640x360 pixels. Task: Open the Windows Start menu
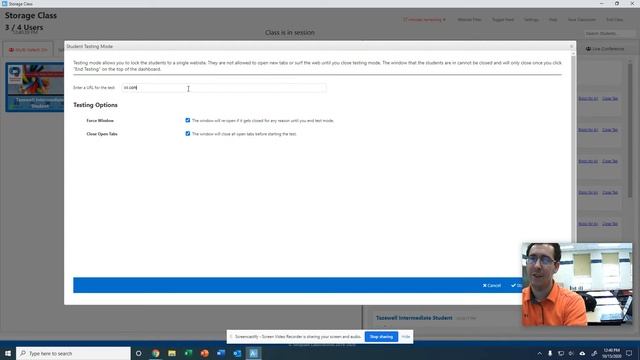coord(8,353)
